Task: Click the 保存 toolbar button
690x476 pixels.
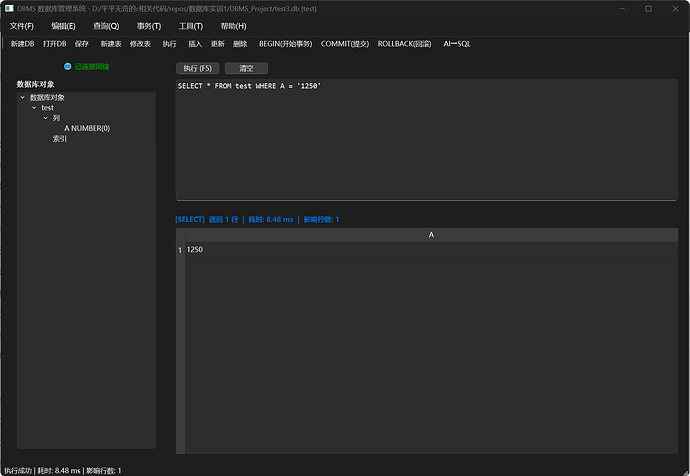Action: click(x=82, y=44)
